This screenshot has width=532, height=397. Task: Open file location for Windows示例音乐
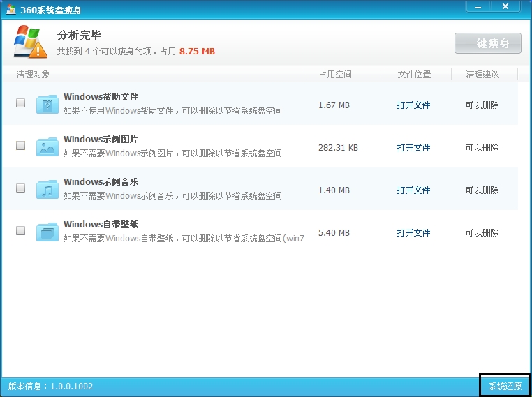click(x=413, y=190)
